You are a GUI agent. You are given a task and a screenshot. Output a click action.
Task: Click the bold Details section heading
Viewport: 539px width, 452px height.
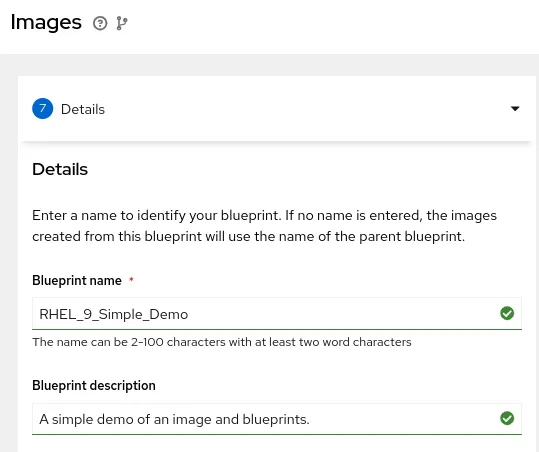(60, 169)
